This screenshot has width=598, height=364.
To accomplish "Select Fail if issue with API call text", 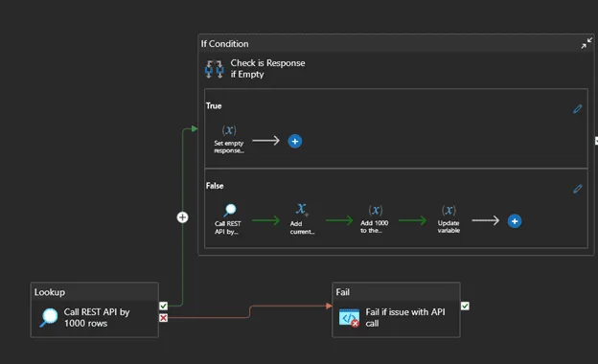I will 405,317.
